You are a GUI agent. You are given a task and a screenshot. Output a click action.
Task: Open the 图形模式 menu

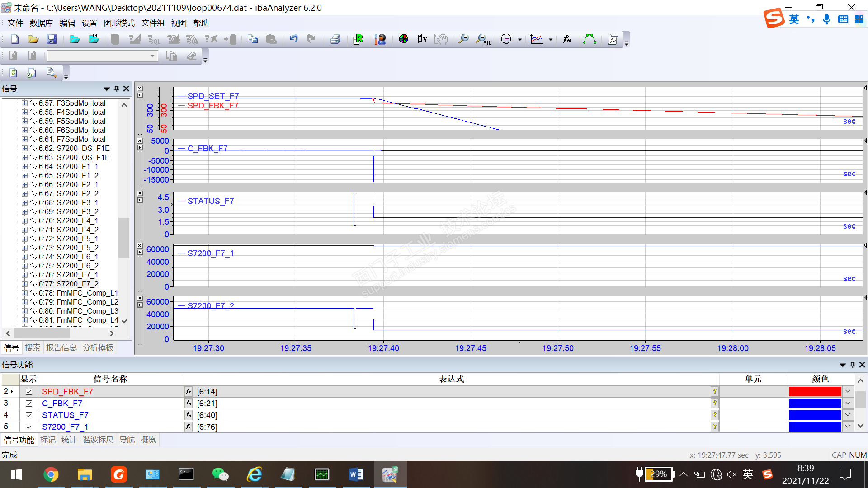[119, 23]
